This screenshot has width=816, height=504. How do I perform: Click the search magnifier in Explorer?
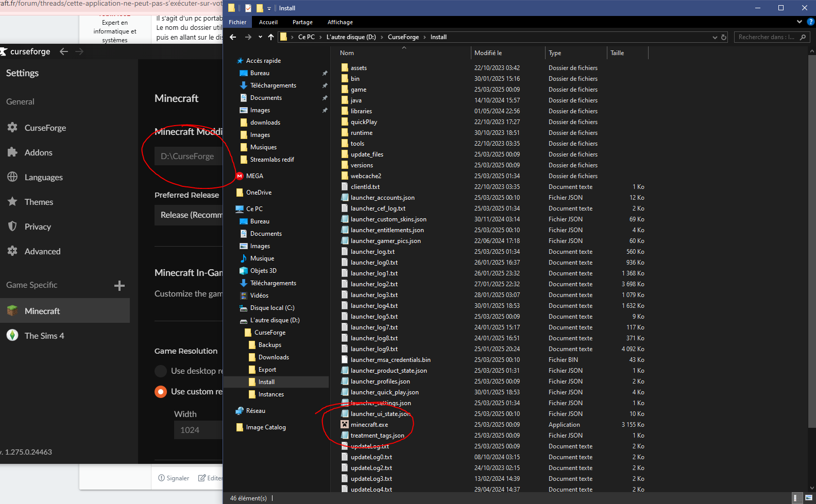click(x=803, y=37)
